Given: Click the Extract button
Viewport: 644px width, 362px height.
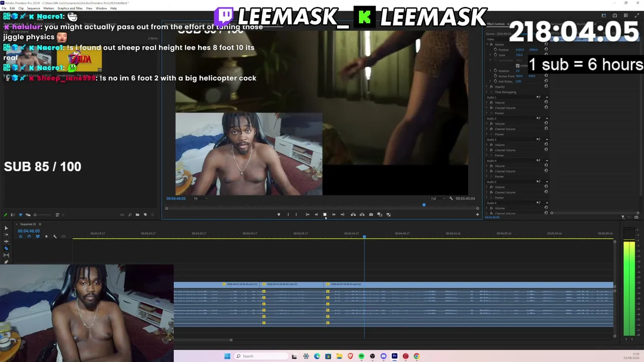Looking at the screenshot, I should click(362, 215).
